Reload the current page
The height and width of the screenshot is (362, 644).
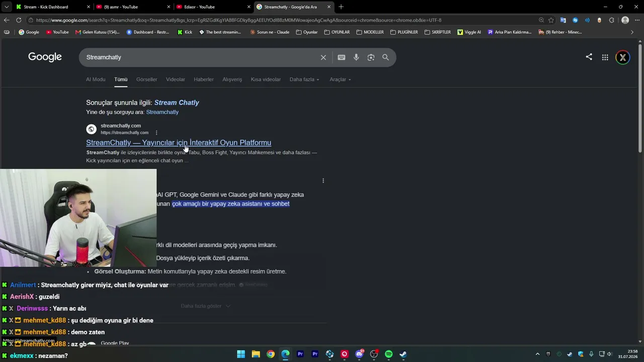coord(19,20)
